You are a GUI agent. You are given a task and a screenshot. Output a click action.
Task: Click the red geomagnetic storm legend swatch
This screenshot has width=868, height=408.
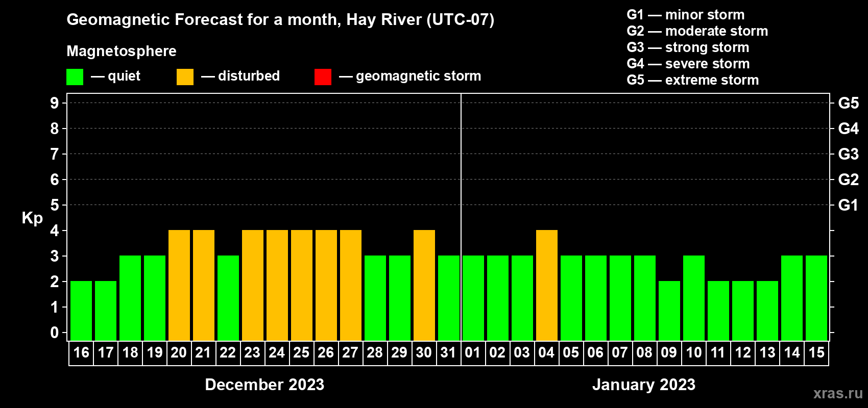coord(323,77)
